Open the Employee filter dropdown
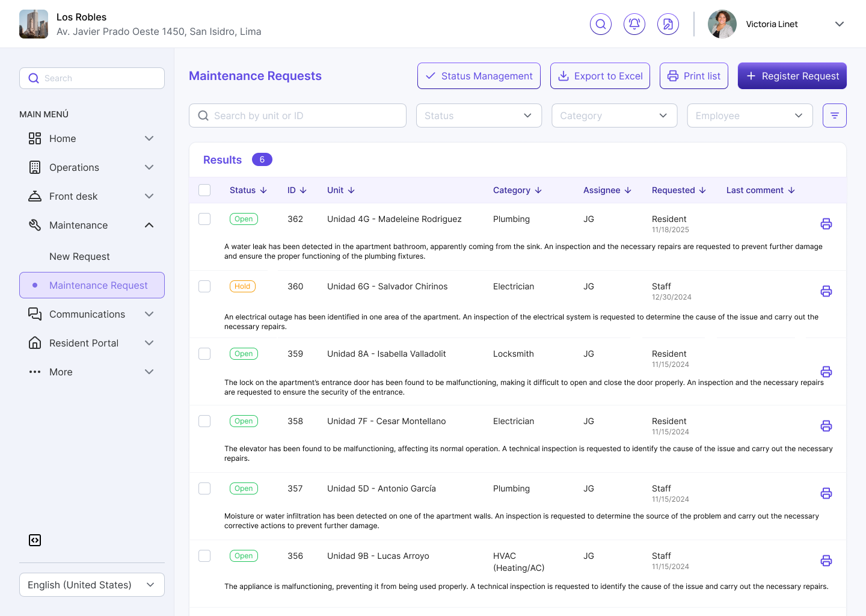866x616 pixels. tap(750, 115)
